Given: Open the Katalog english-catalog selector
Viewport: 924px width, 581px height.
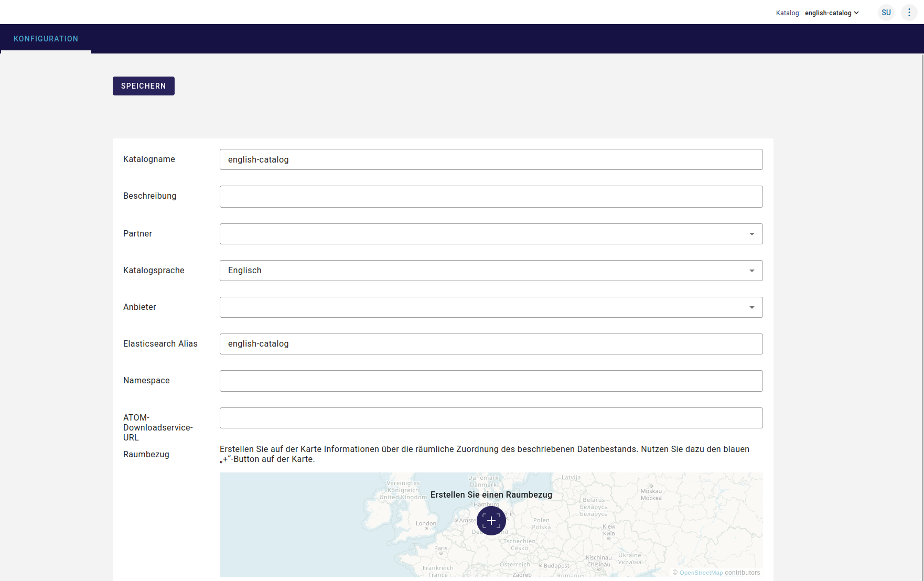Looking at the screenshot, I should click(831, 13).
